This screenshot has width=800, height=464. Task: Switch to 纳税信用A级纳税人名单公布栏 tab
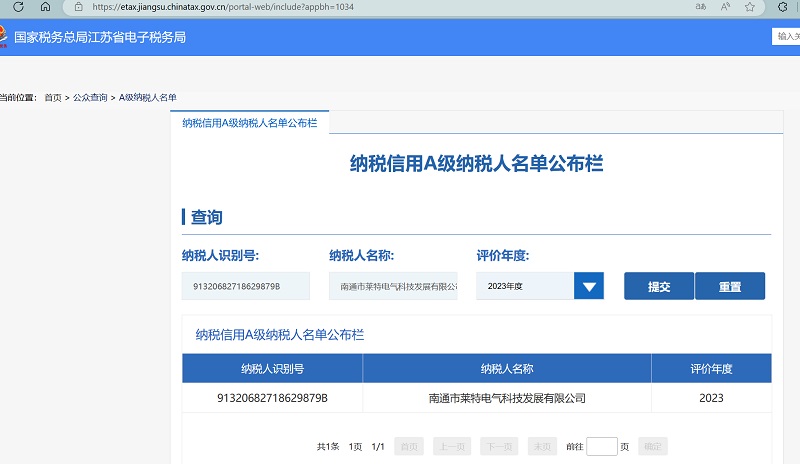(x=249, y=123)
